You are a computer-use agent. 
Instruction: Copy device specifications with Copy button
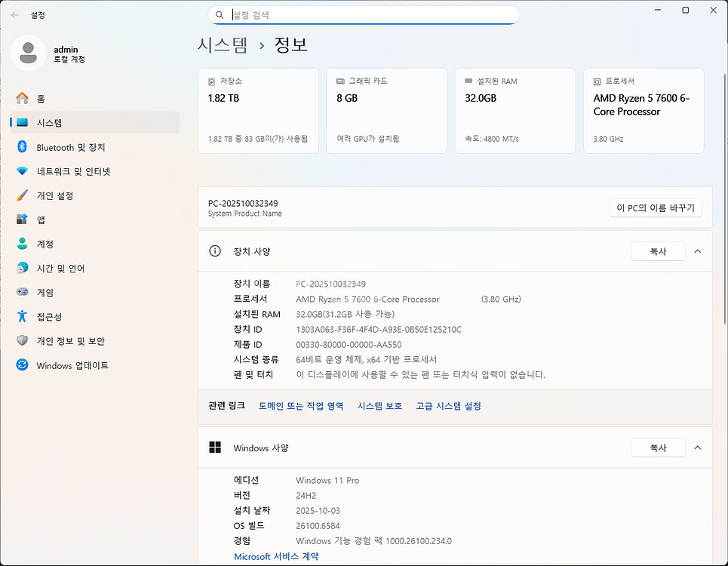pos(658,251)
